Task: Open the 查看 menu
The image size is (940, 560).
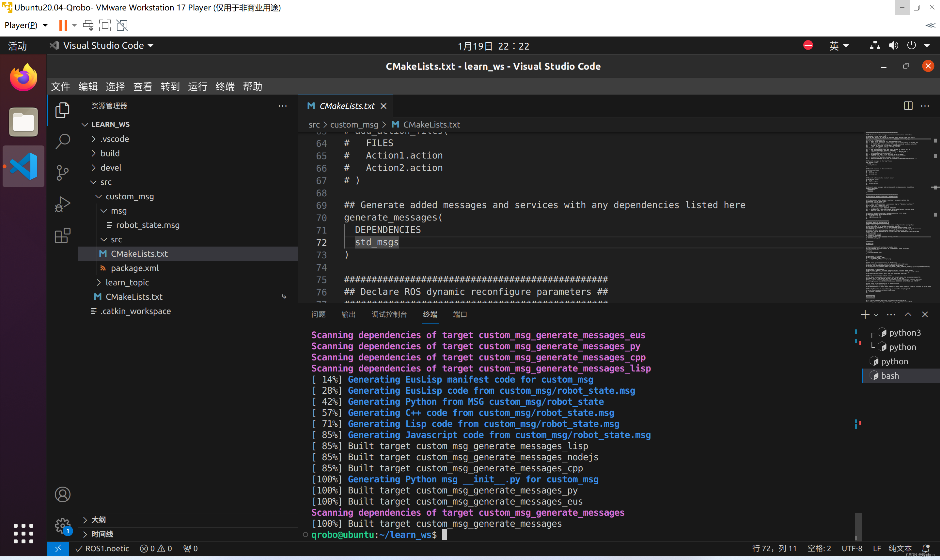Action: point(143,86)
